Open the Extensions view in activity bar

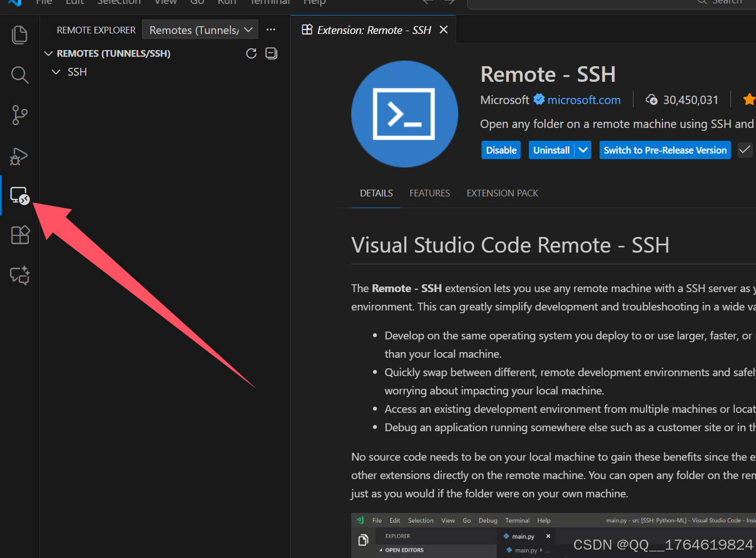tap(20, 235)
